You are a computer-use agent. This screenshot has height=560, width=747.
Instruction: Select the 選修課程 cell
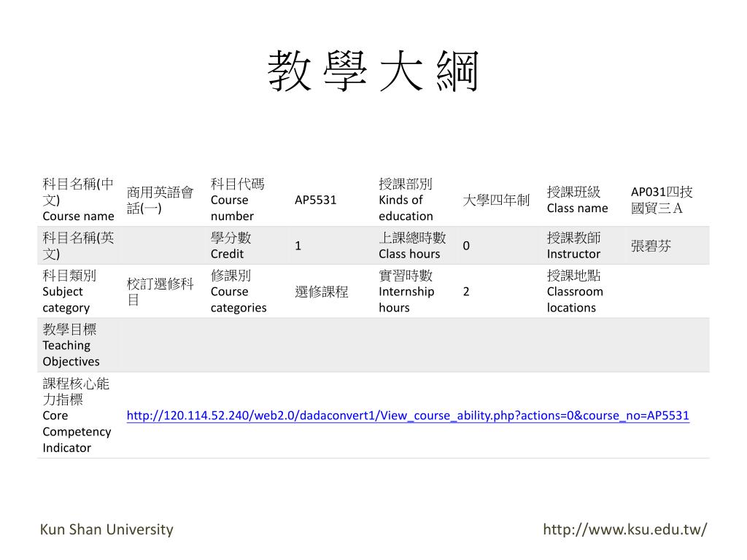pyautogui.click(x=322, y=292)
